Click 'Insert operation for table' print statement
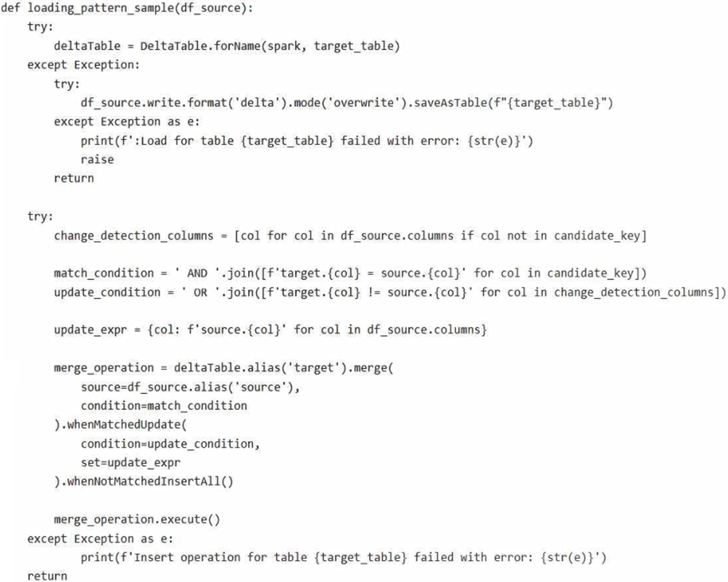The height and width of the screenshot is (582, 728). pos(344,557)
